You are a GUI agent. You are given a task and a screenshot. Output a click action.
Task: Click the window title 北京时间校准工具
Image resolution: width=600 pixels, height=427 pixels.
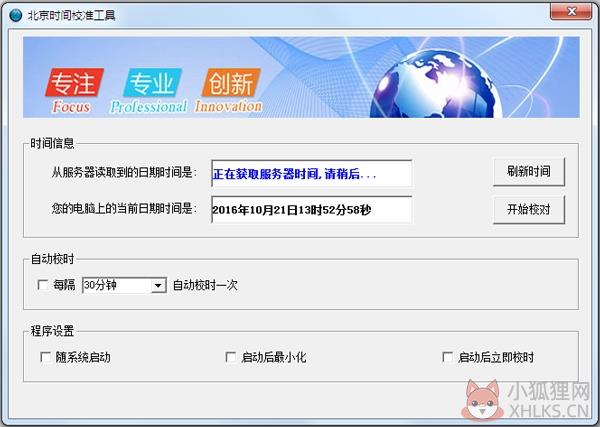pyautogui.click(x=71, y=15)
